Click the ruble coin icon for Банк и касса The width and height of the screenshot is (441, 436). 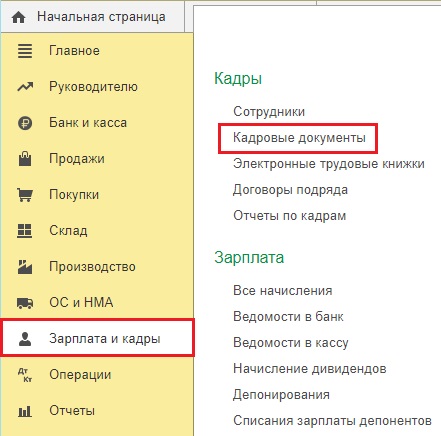click(25, 123)
